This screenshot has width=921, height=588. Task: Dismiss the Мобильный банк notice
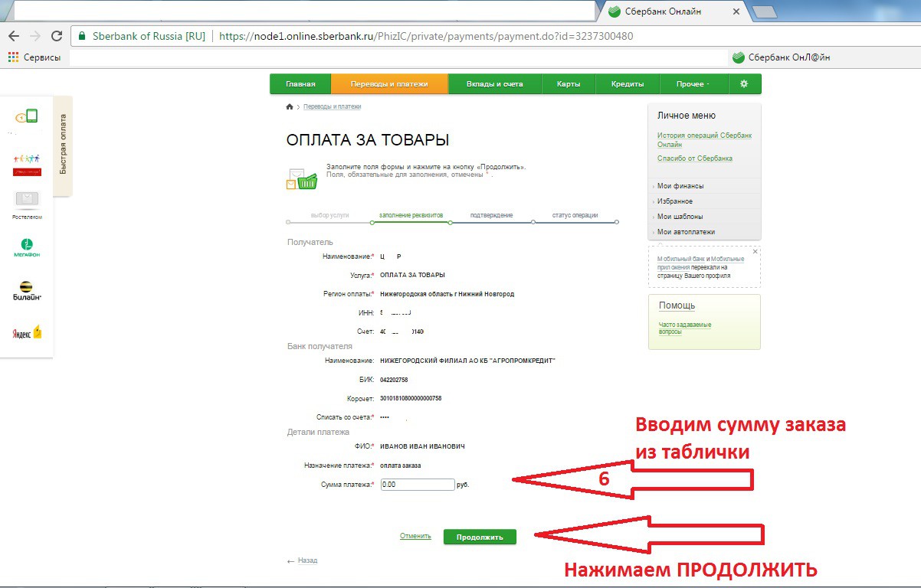tap(755, 251)
